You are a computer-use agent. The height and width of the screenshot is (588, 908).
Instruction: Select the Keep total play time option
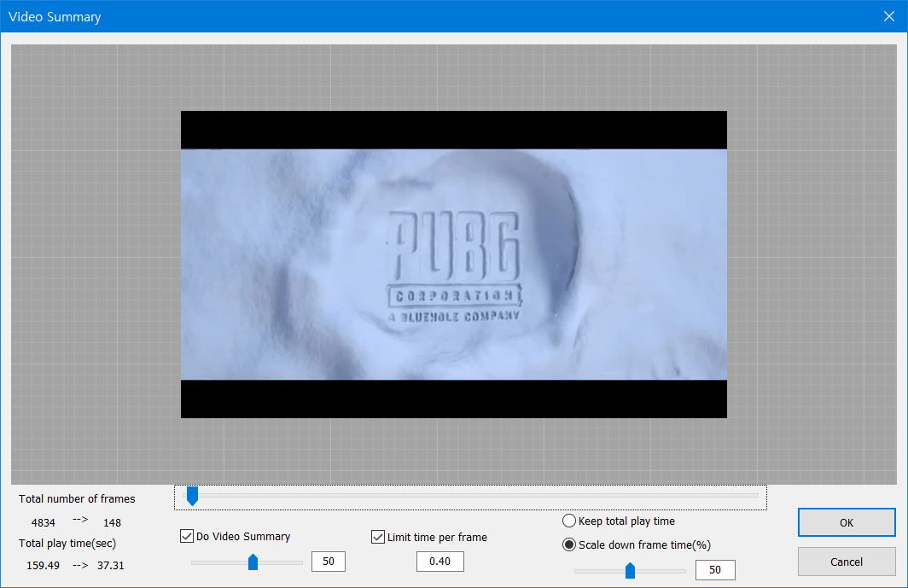(x=569, y=521)
